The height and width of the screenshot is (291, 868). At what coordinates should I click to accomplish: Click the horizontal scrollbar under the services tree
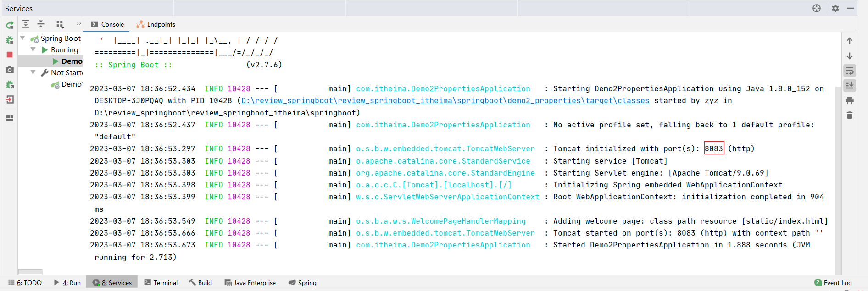click(x=30, y=272)
